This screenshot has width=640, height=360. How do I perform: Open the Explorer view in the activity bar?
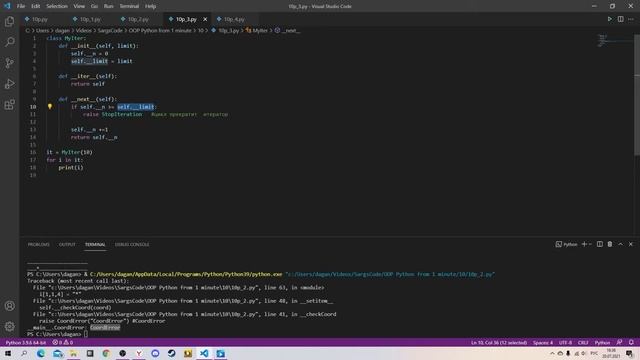(9, 21)
